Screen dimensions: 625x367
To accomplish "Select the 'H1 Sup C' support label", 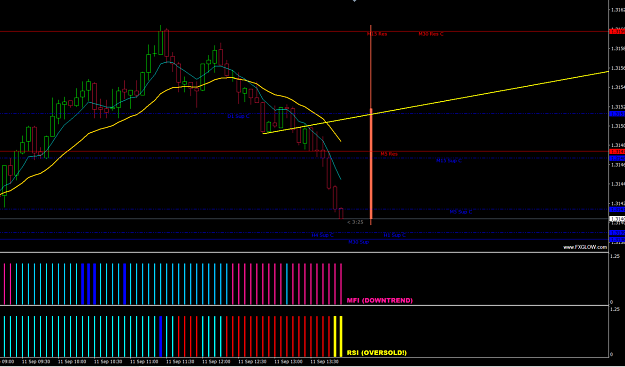I will (x=395, y=235).
